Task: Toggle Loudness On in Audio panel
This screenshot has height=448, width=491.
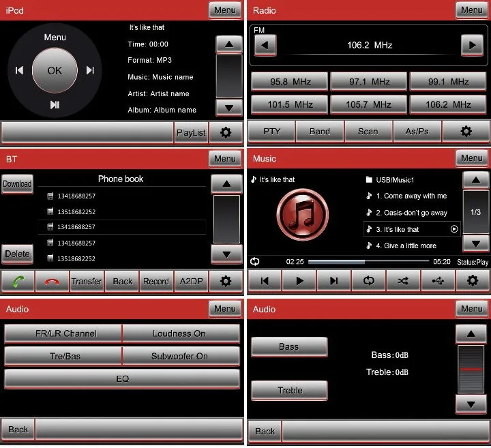Action: coord(181,333)
